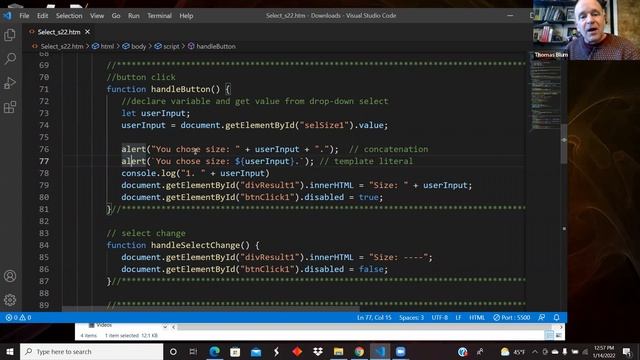This screenshot has width=640, height=360.
Task: Open File Explorer on taskbar
Action: 338,351
